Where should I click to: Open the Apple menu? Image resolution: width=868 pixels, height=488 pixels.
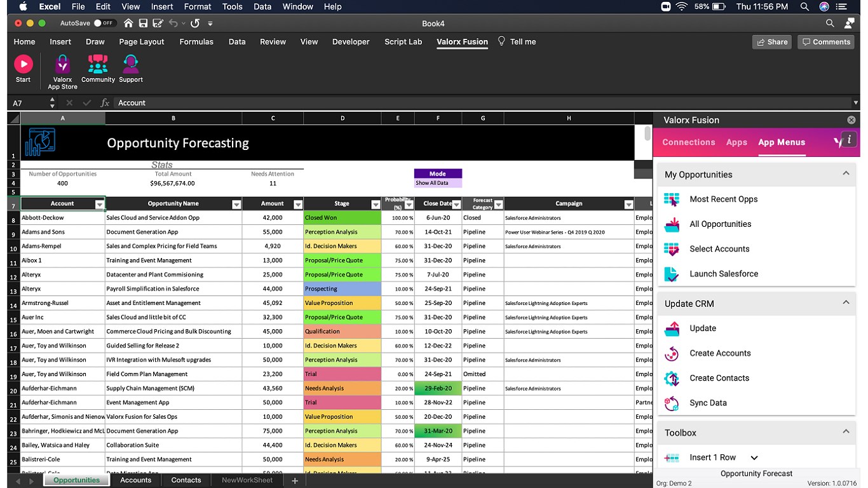pyautogui.click(x=24, y=6)
